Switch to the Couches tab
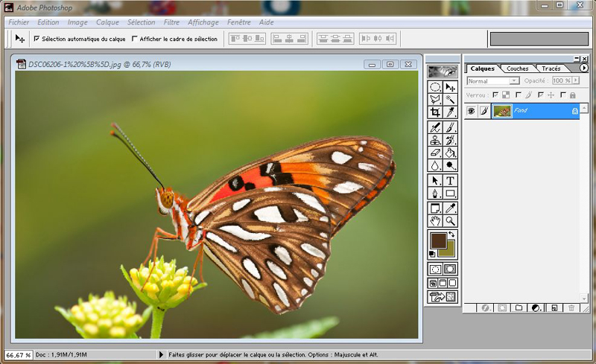Screen dimensions: 596x364 pyautogui.click(x=517, y=68)
